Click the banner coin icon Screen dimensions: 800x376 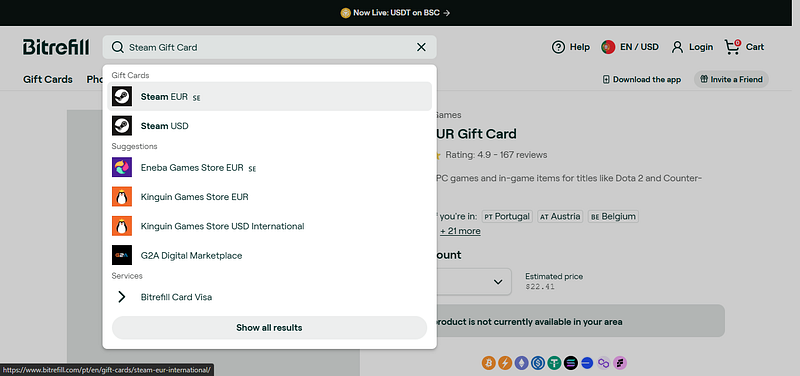coord(345,13)
